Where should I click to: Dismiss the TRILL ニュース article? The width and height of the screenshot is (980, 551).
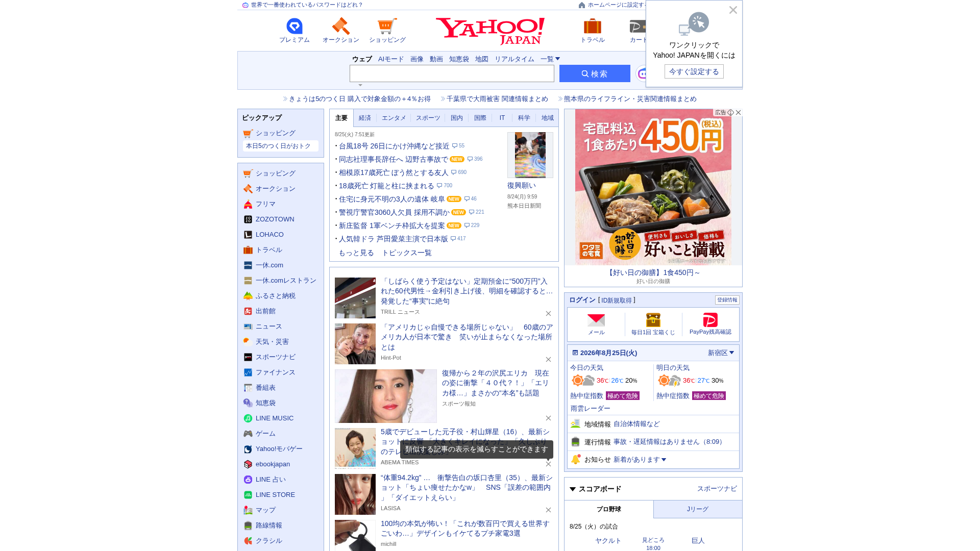point(548,313)
